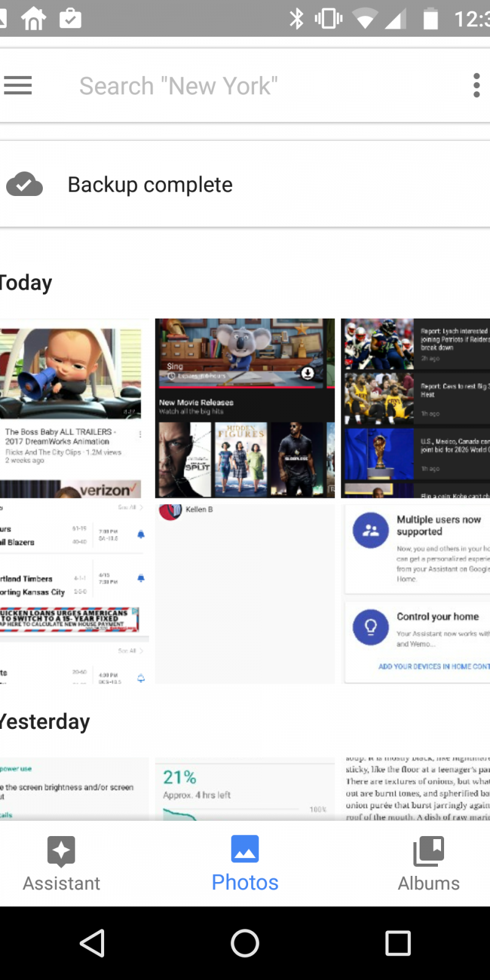
Task: Open the screen brightness text screenshot
Action: pyautogui.click(x=73, y=789)
